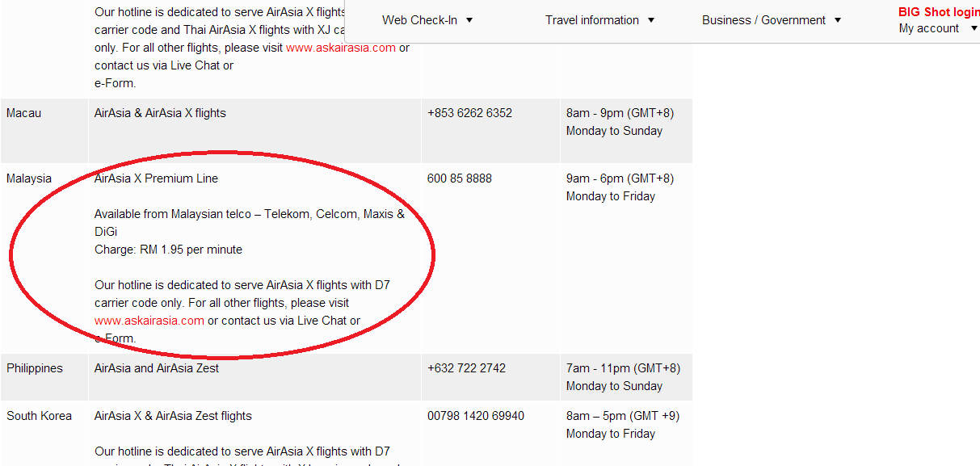Image resolution: width=980 pixels, height=466 pixels.
Task: Click the Macau country cell
Action: click(x=44, y=131)
